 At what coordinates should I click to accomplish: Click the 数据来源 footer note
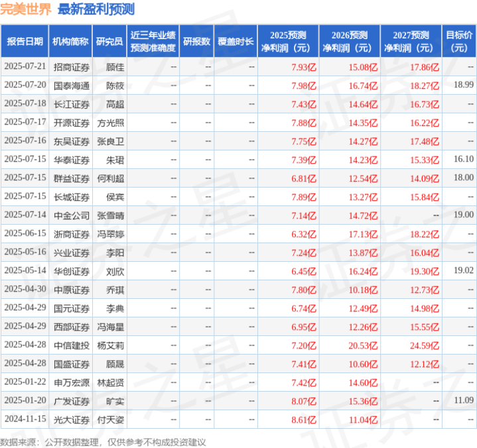pyautogui.click(x=103, y=442)
